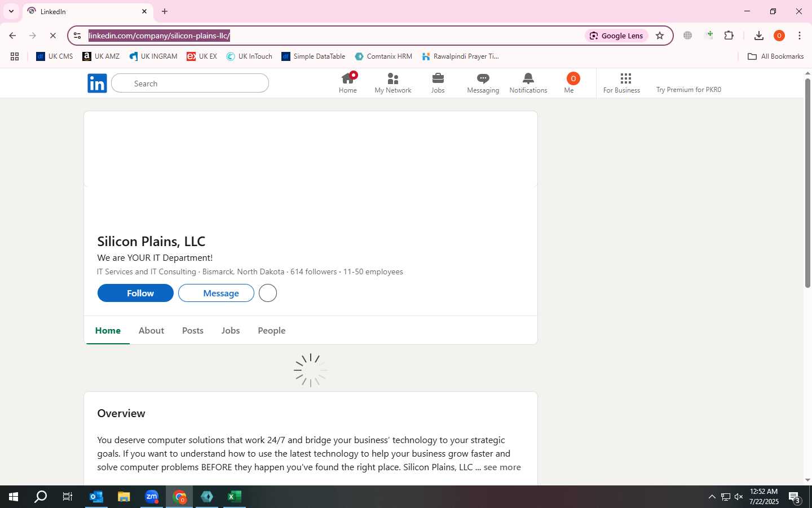Open Google Lens search
This screenshot has width=812, height=508.
[616, 36]
